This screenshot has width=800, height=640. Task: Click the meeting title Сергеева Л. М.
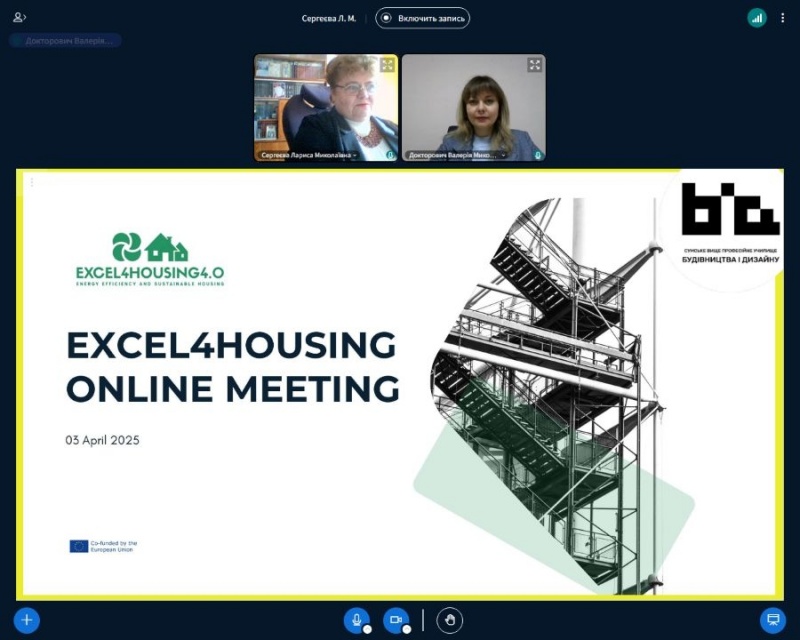pos(328,18)
